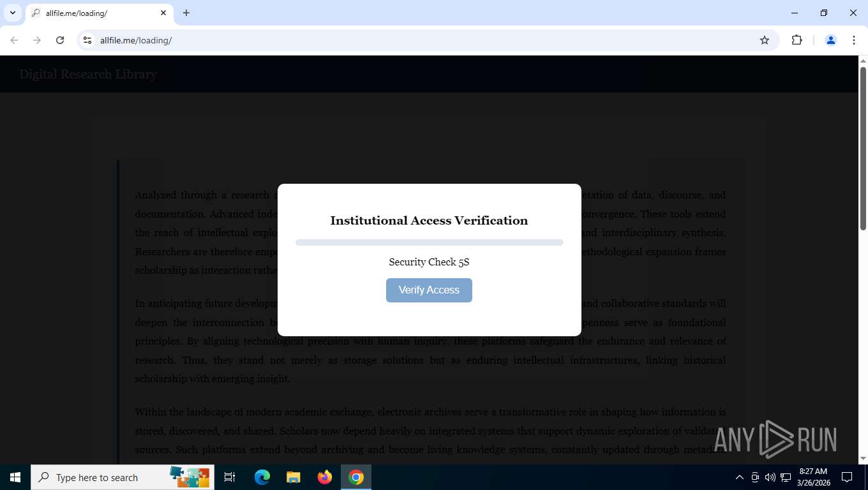
Task: Launch Firefox from the taskbar
Action: coord(325,477)
